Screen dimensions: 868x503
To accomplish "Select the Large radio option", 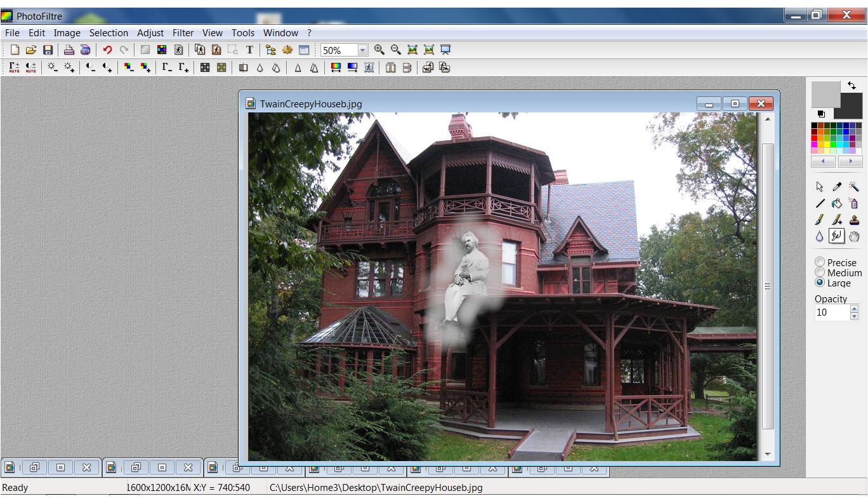I will click(x=820, y=283).
